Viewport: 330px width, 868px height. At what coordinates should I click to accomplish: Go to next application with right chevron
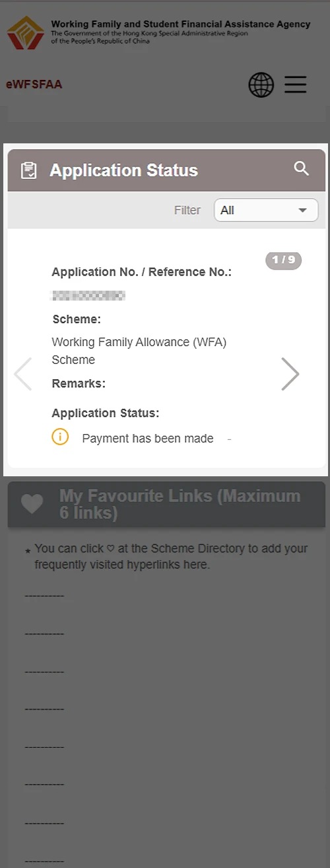click(290, 374)
